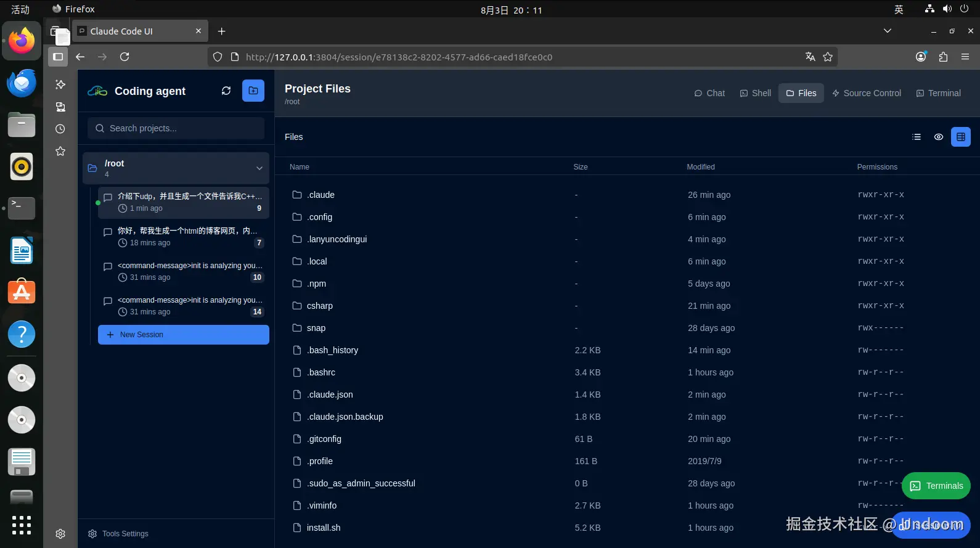Click the Firefox translate page icon
This screenshot has width=980, height=548.
811,57
